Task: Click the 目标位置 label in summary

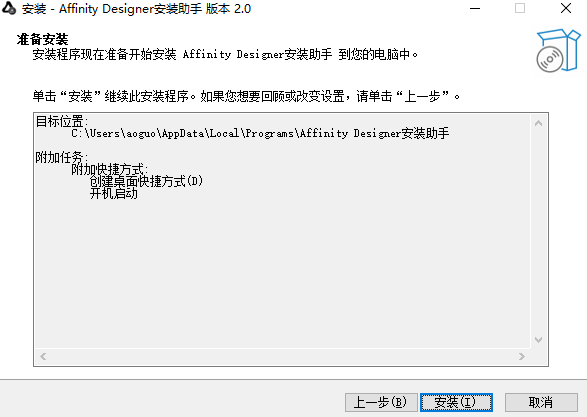Action: [62, 121]
